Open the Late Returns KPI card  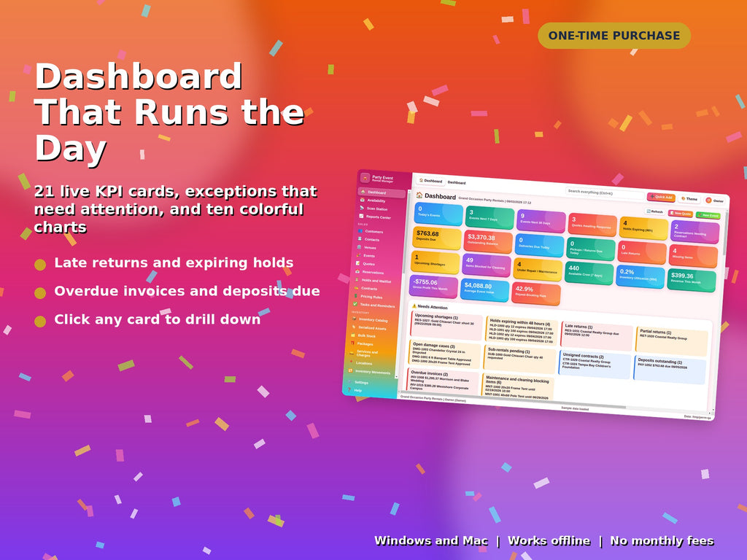[642, 252]
